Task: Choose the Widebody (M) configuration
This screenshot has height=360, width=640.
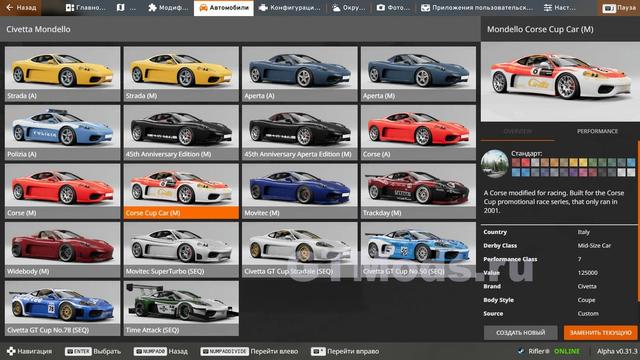Action: click(62, 250)
